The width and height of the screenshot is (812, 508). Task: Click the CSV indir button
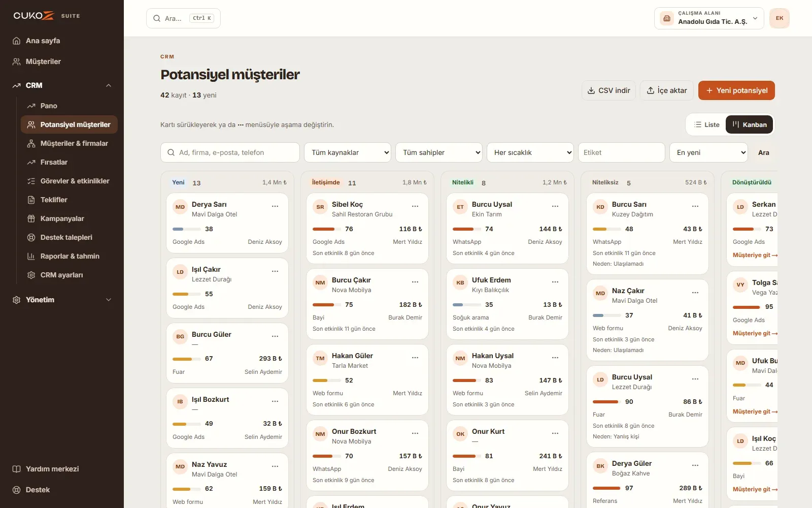point(608,90)
